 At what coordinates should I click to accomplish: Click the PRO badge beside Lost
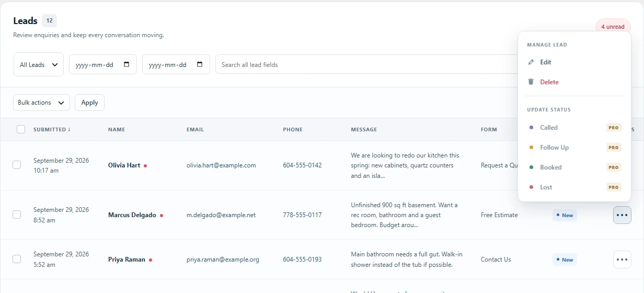[614, 187]
